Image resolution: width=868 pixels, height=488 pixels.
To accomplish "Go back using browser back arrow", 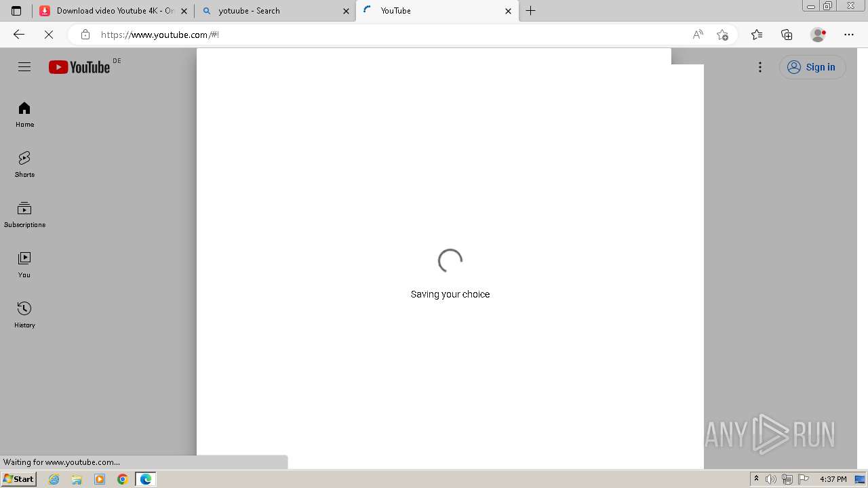I will click(x=19, y=35).
